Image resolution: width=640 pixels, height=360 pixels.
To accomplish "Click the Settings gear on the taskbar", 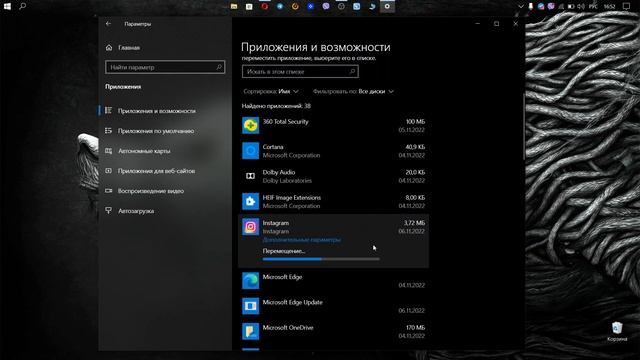I will [387, 6].
